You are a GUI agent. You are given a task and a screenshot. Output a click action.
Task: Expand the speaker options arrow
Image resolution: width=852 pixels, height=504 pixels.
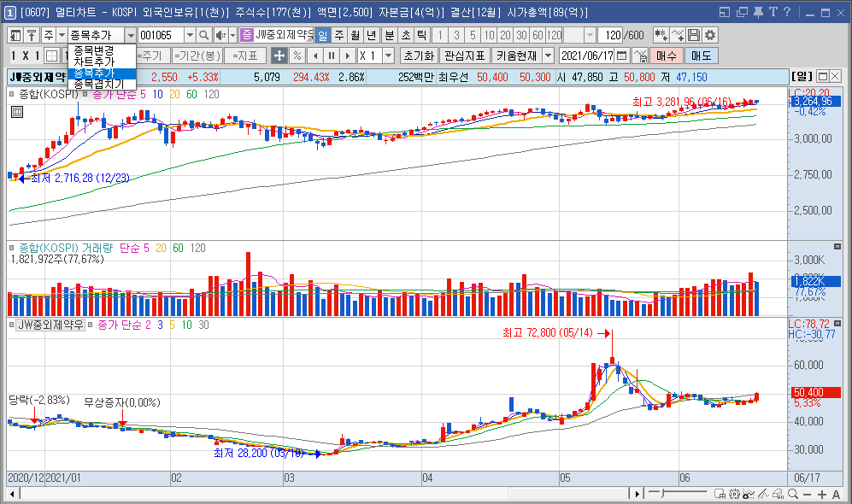pyautogui.click(x=232, y=35)
